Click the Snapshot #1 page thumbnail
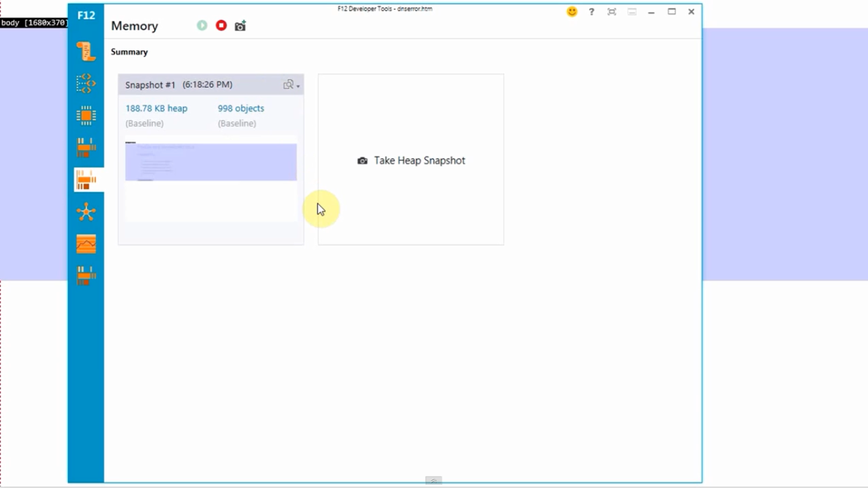868x488 pixels. (211, 178)
